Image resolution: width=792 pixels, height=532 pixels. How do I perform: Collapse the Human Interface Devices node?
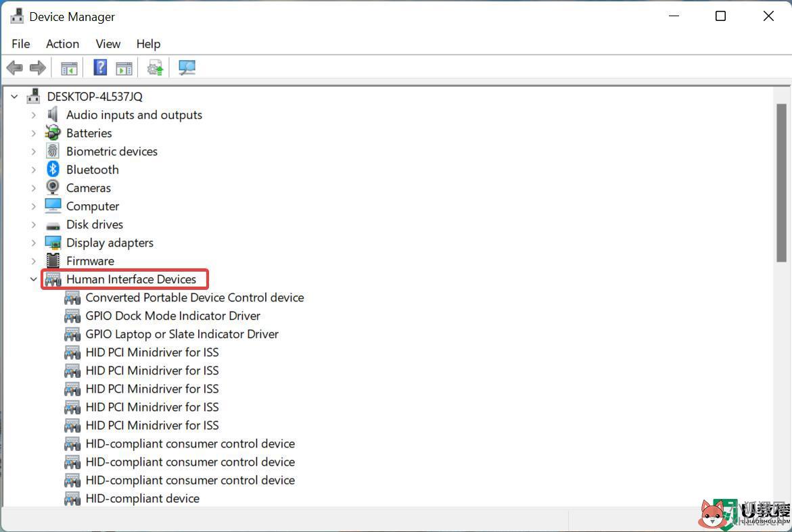click(x=33, y=279)
